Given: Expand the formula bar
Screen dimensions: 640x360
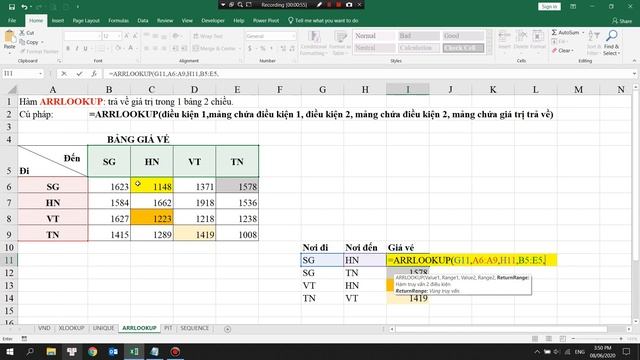Looking at the screenshot, I should coord(634,74).
